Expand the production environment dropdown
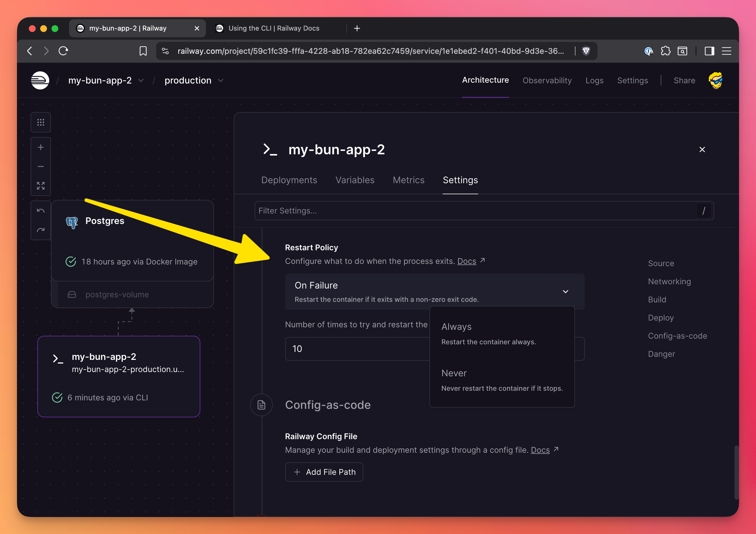This screenshot has height=534, width=756. (221, 81)
